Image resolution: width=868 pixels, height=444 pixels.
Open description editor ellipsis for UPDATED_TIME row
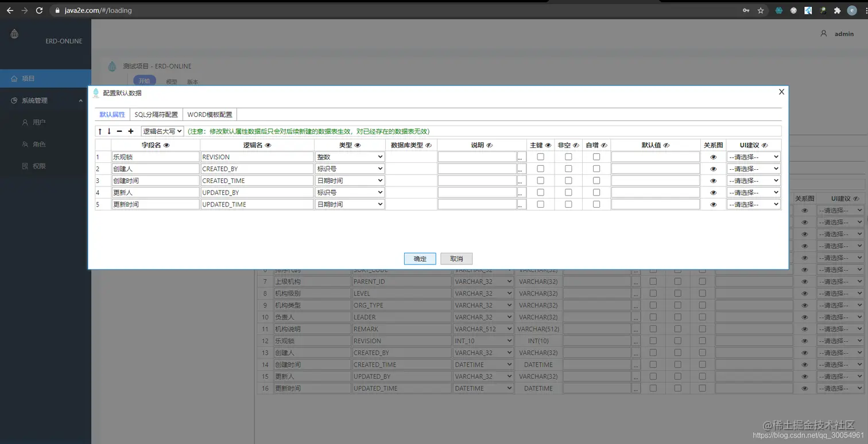pyautogui.click(x=521, y=204)
